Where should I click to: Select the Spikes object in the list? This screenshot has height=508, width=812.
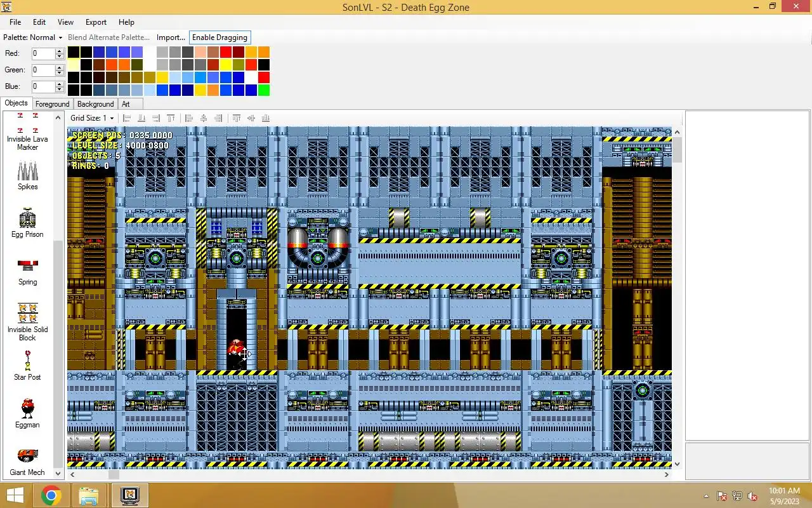[x=27, y=176]
